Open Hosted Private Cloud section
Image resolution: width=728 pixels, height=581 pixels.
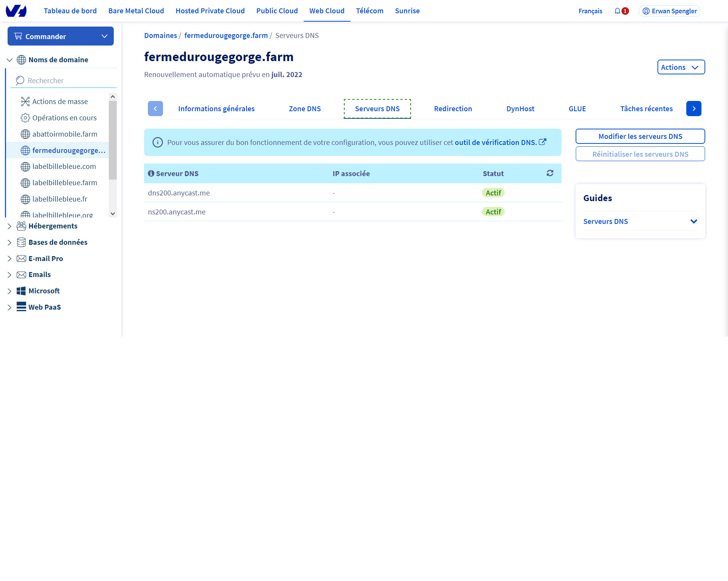click(210, 11)
